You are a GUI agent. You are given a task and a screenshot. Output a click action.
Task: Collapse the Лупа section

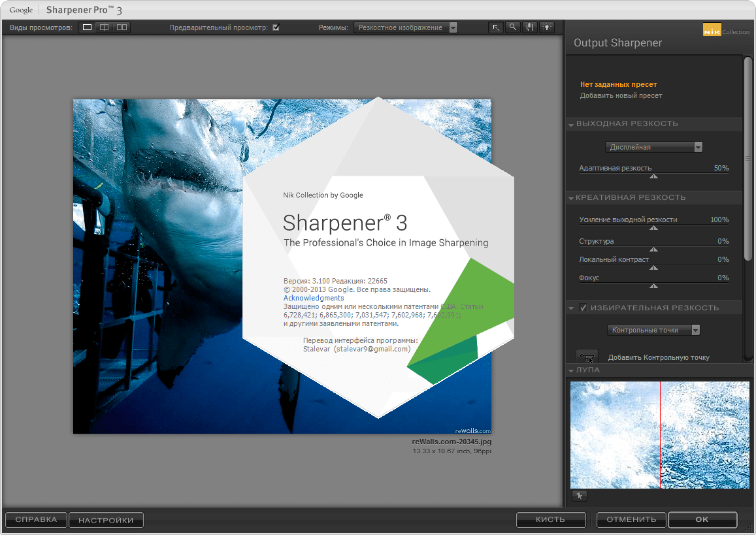(x=571, y=370)
